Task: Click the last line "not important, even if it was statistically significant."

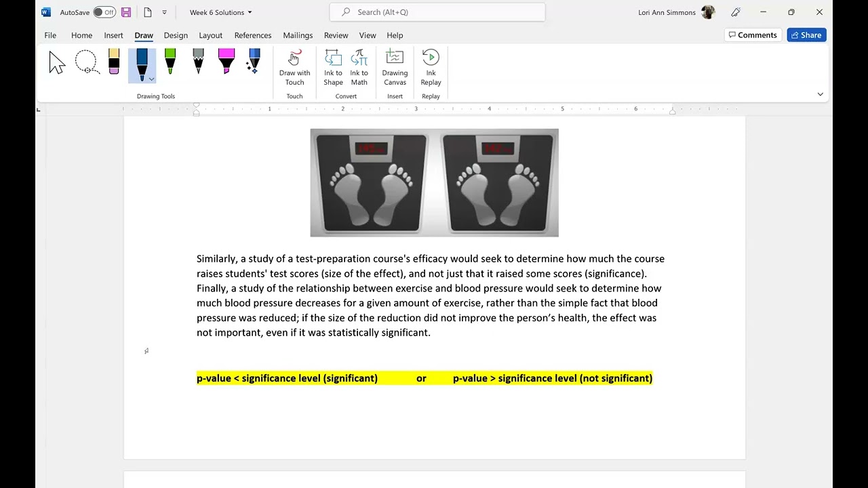Action: (313, 333)
